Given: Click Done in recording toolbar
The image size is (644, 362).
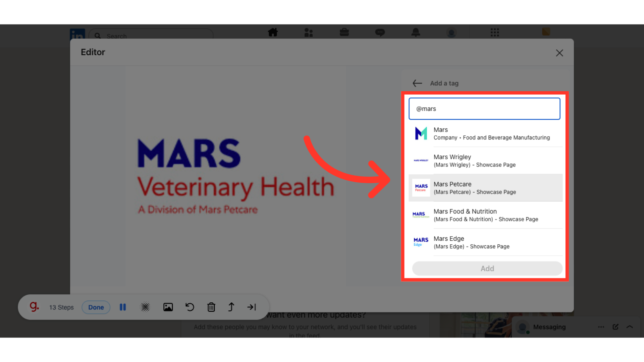Looking at the screenshot, I should tap(96, 307).
